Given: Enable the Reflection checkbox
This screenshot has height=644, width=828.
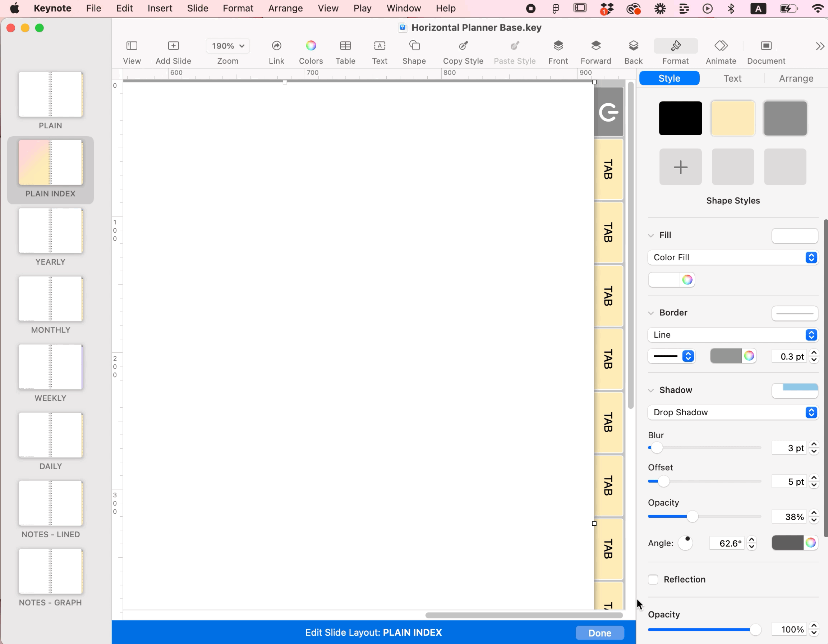Looking at the screenshot, I should pyautogui.click(x=653, y=580).
